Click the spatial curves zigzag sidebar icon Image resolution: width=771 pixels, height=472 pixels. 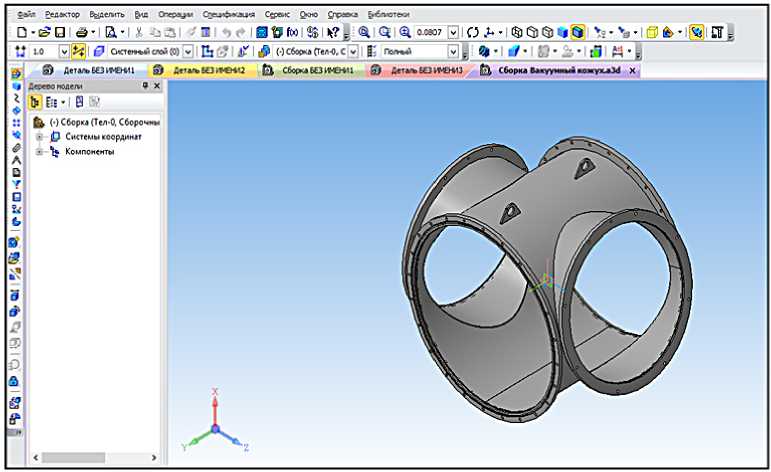coord(16,98)
